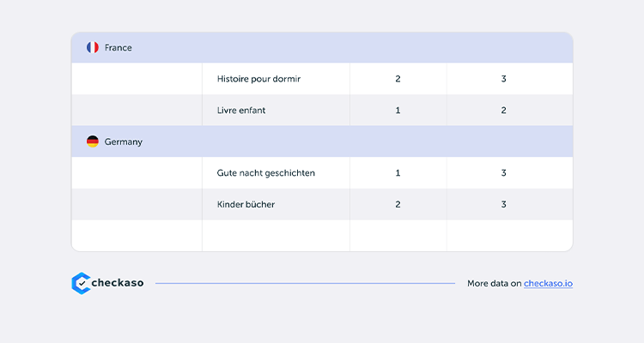Click the keyword Kinder bücher
This screenshot has height=343, width=644.
click(x=246, y=204)
